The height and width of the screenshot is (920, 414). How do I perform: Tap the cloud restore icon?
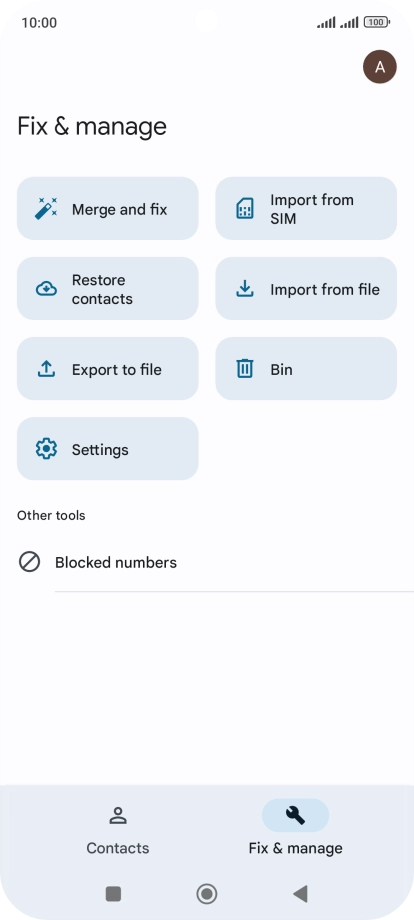(x=46, y=289)
